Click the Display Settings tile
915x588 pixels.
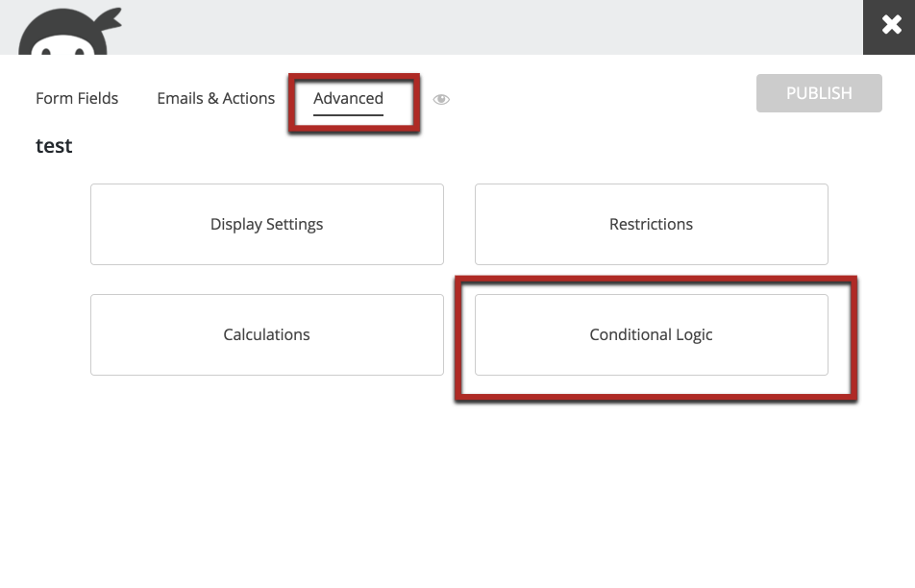coord(266,224)
